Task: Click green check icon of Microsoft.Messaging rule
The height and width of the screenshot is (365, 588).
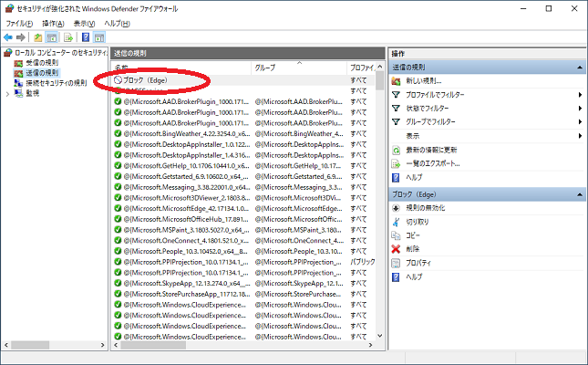Action: (118, 187)
